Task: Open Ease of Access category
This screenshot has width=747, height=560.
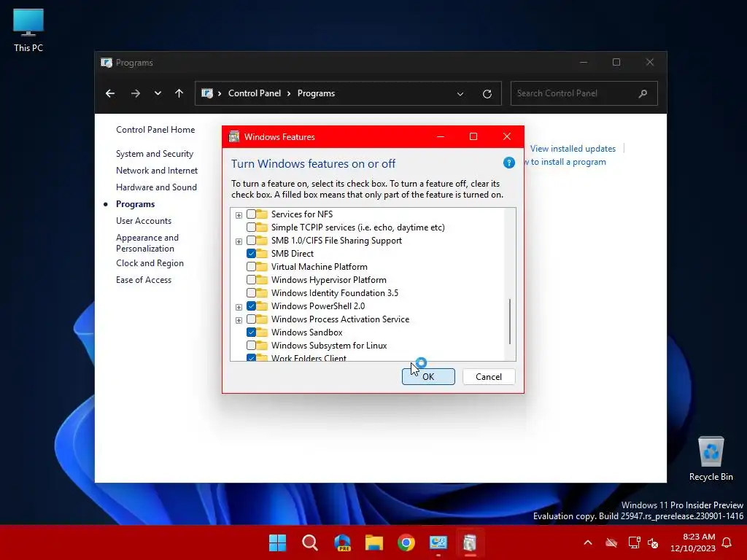Action: [x=144, y=280]
